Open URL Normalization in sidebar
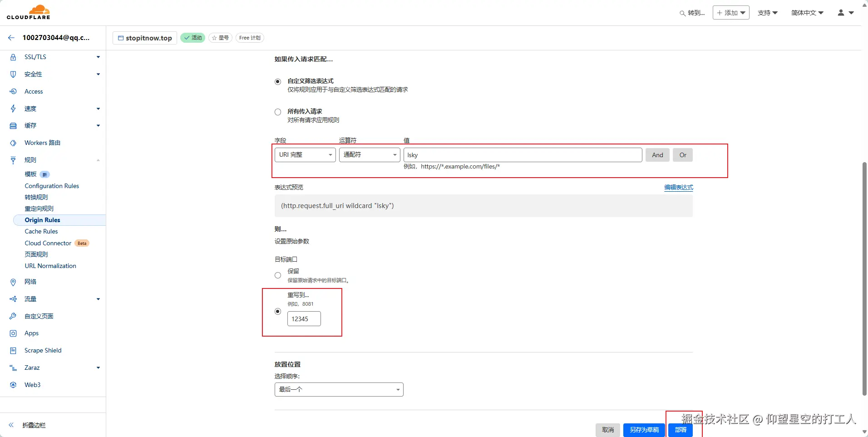The height and width of the screenshot is (437, 868). coord(50,266)
